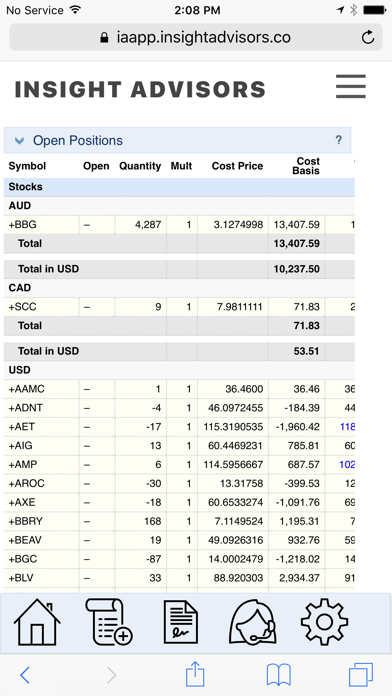Tap the iaapp.insightadvisors.co address bar
Image resolution: width=392 pixels, height=696 pixels.
click(x=196, y=37)
